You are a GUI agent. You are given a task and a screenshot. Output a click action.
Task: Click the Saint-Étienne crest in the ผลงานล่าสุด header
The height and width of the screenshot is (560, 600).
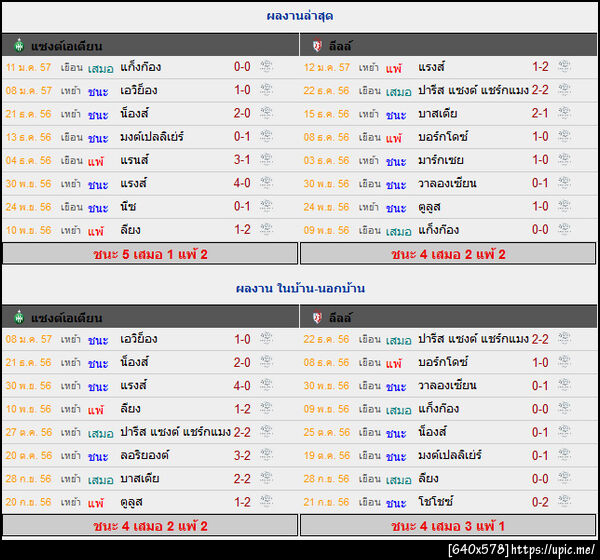tap(19, 46)
